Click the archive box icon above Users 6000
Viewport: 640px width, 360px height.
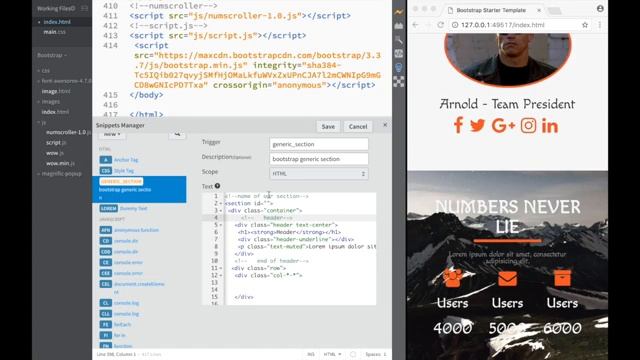pyautogui.click(x=562, y=278)
